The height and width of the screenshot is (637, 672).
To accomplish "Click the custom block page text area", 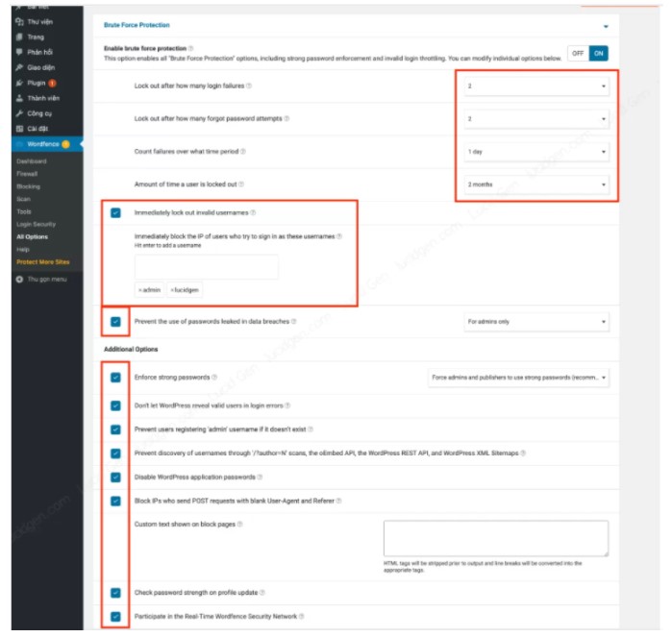I will pos(494,538).
